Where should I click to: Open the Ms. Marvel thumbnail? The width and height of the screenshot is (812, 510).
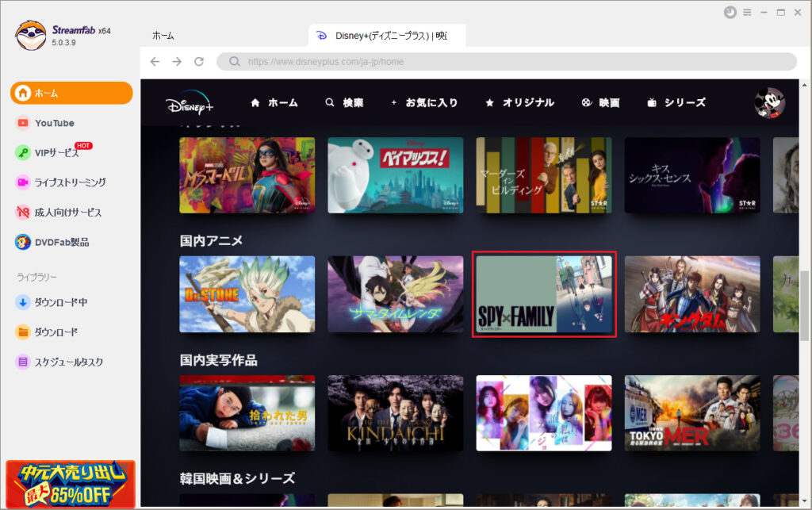tap(247, 175)
